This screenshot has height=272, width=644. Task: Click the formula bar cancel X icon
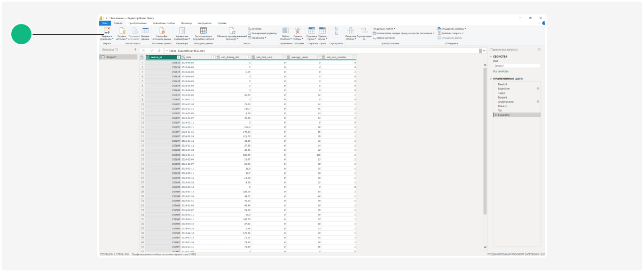pyautogui.click(x=144, y=50)
